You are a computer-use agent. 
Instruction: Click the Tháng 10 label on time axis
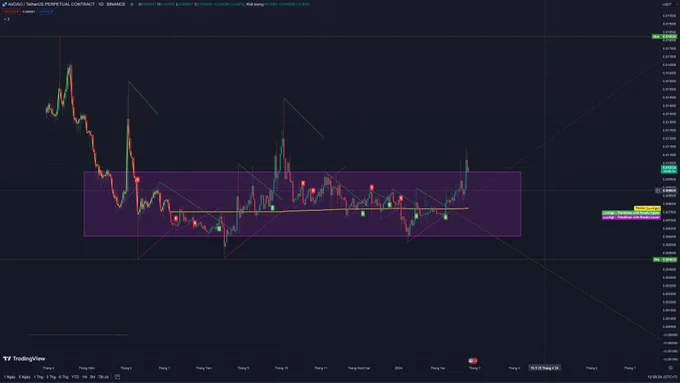click(281, 368)
